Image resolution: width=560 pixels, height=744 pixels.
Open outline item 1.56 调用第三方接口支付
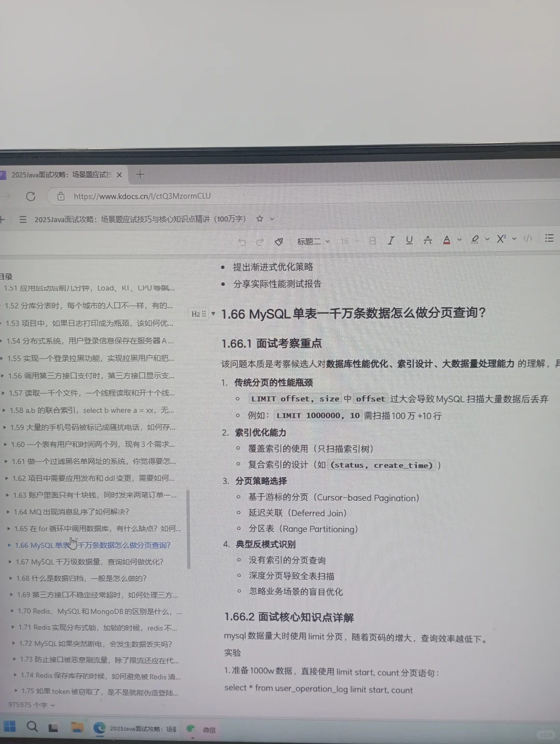91,376
